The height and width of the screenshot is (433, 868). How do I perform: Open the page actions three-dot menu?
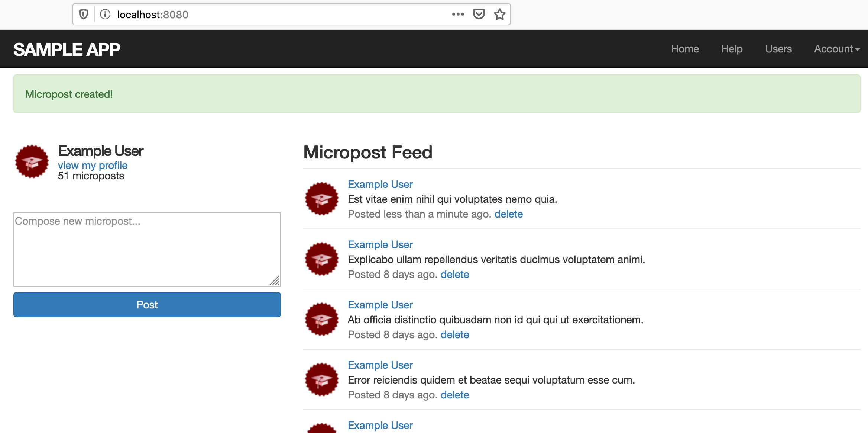coord(458,15)
